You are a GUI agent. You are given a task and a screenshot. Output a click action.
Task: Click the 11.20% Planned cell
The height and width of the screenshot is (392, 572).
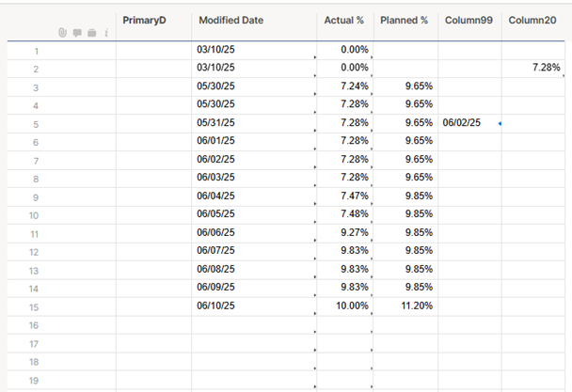405,306
